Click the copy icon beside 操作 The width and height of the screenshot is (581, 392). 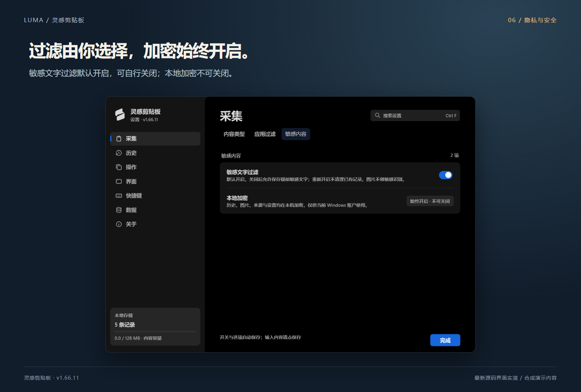pos(119,167)
